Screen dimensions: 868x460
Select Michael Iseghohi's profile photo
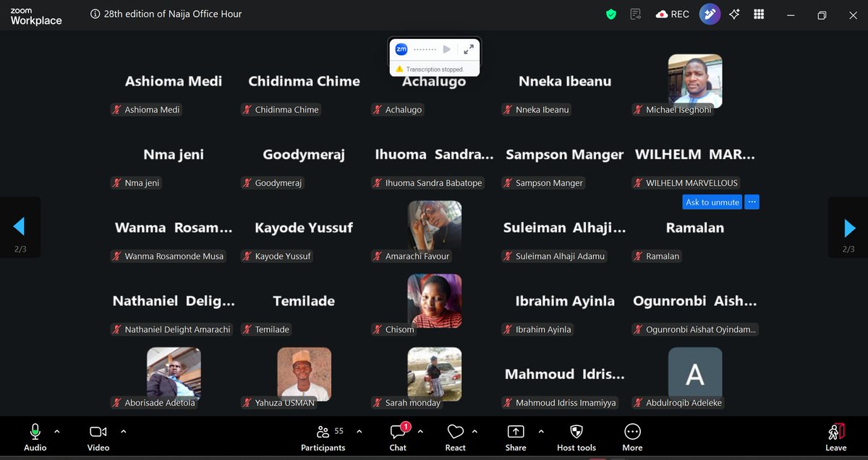pos(695,81)
